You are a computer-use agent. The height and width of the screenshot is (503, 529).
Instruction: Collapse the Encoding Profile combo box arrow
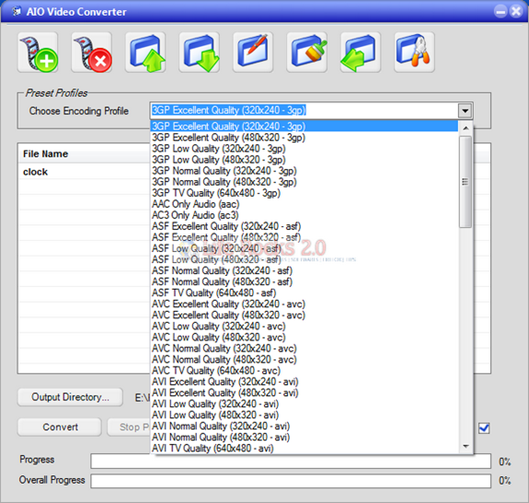coord(465,111)
